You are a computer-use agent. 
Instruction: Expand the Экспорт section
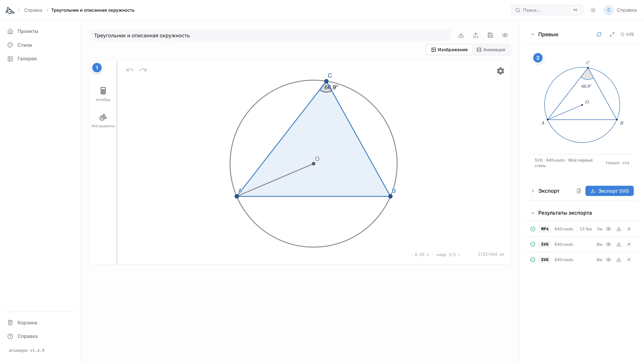tap(533, 191)
